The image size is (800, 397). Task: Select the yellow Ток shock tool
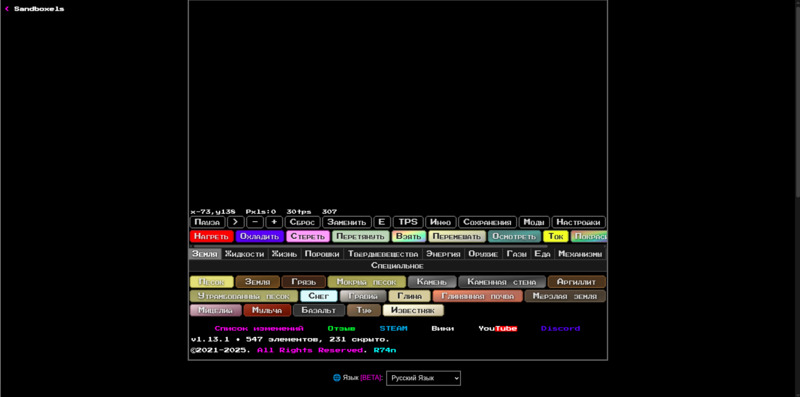click(556, 237)
